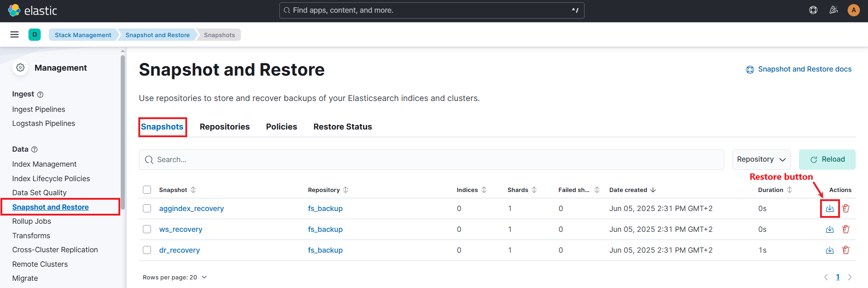Sort by Indices column arrows
The width and height of the screenshot is (868, 288).
pyautogui.click(x=484, y=190)
